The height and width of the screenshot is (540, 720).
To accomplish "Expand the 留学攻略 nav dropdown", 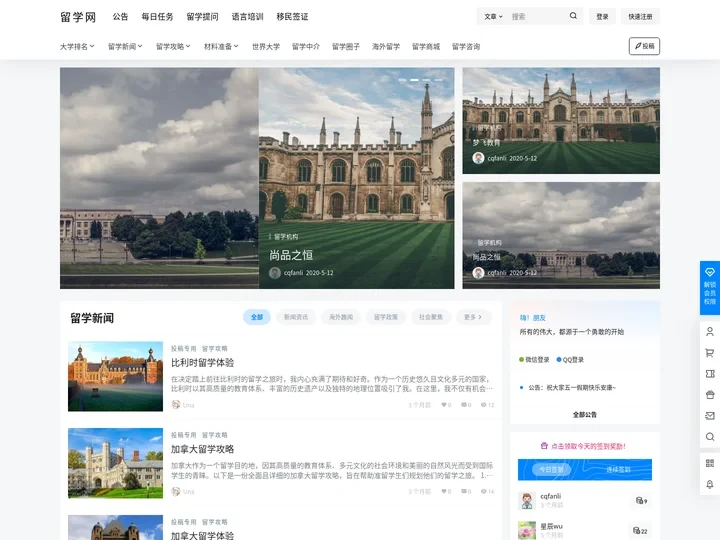I will [173, 46].
